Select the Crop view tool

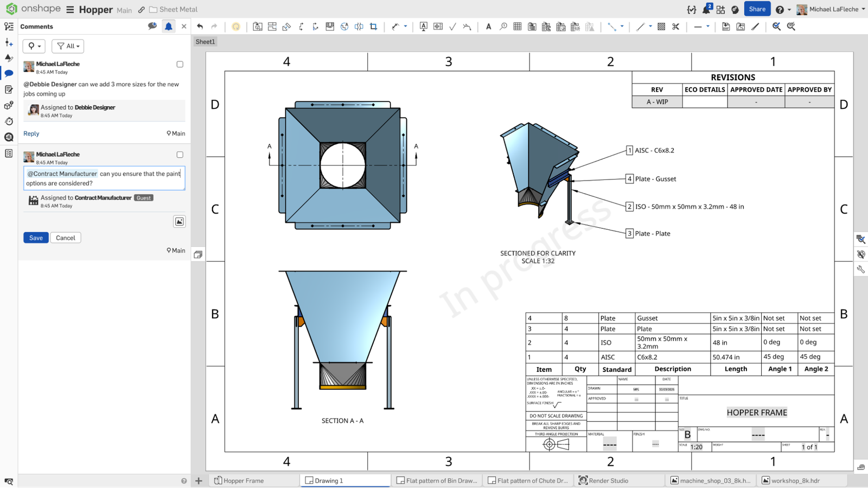pyautogui.click(x=374, y=26)
